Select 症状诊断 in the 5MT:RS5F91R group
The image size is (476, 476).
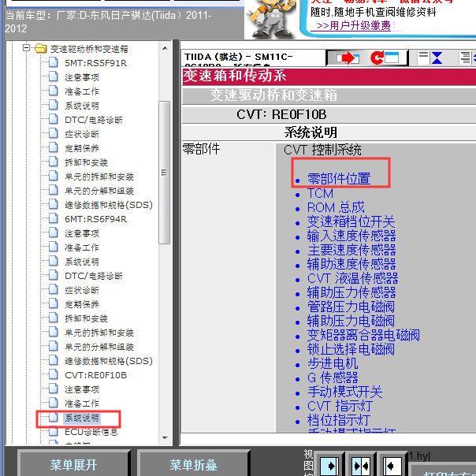[x=82, y=134]
